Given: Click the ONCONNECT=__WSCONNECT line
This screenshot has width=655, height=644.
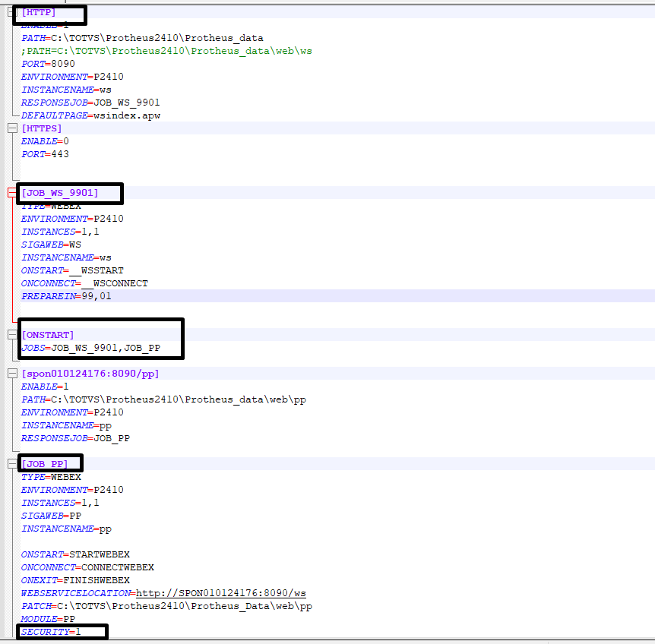Looking at the screenshot, I should [x=84, y=283].
